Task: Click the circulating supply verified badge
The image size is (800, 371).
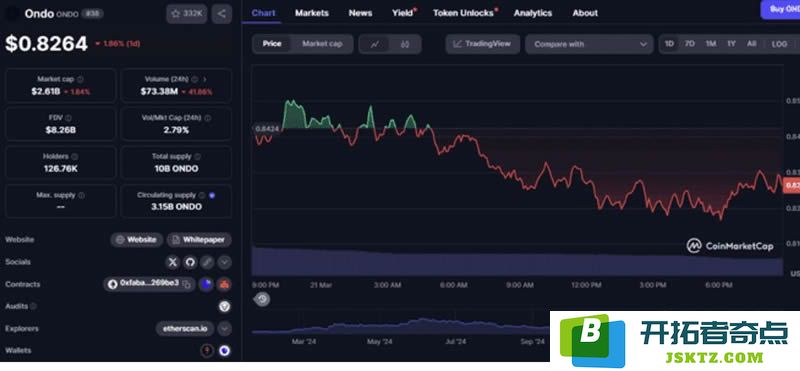Action: 212,195
